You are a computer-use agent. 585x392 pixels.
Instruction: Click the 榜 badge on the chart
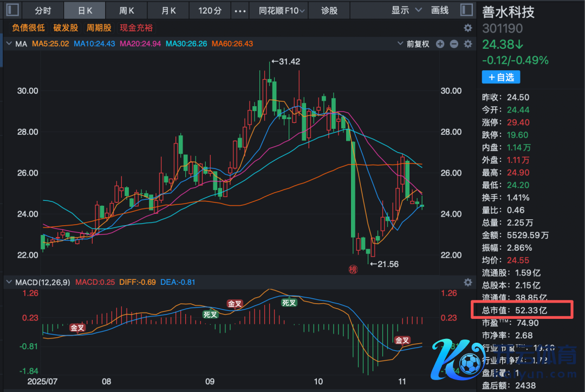[x=353, y=269]
